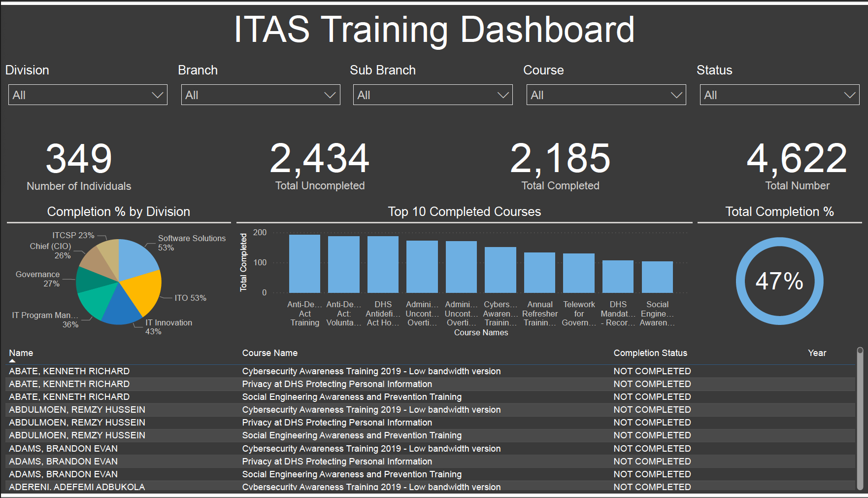Sort table by Name column header
This screenshot has width=868, height=498.
pyautogui.click(x=21, y=353)
